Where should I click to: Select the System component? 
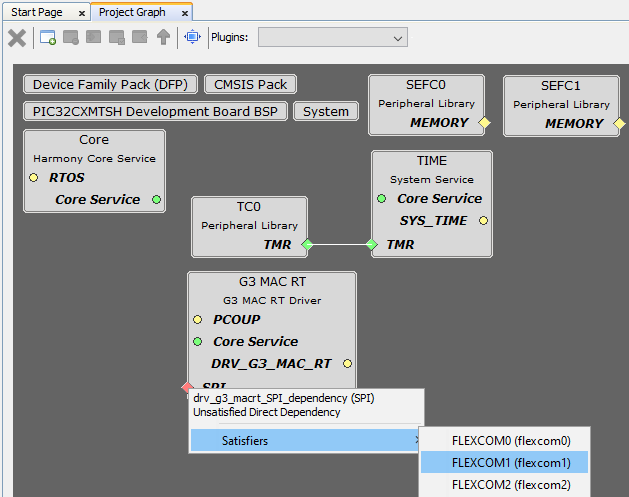[326, 112]
